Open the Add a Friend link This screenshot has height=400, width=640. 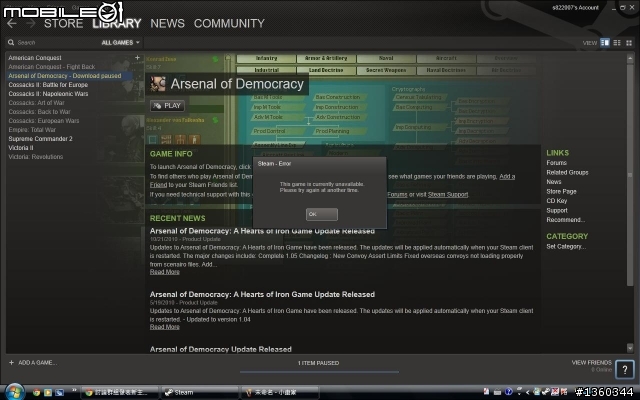tap(507, 177)
